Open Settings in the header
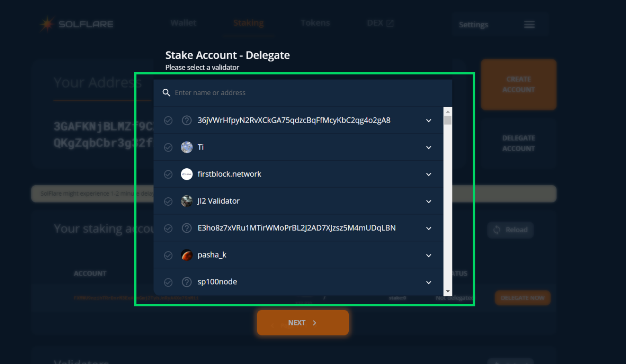The height and width of the screenshot is (364, 626). [x=474, y=25]
